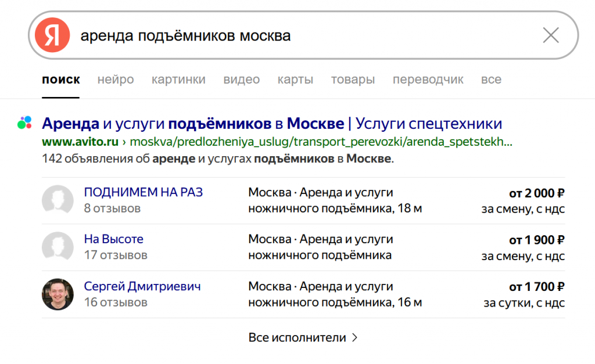Click the 'от 2 000 ₽' price

point(536,193)
